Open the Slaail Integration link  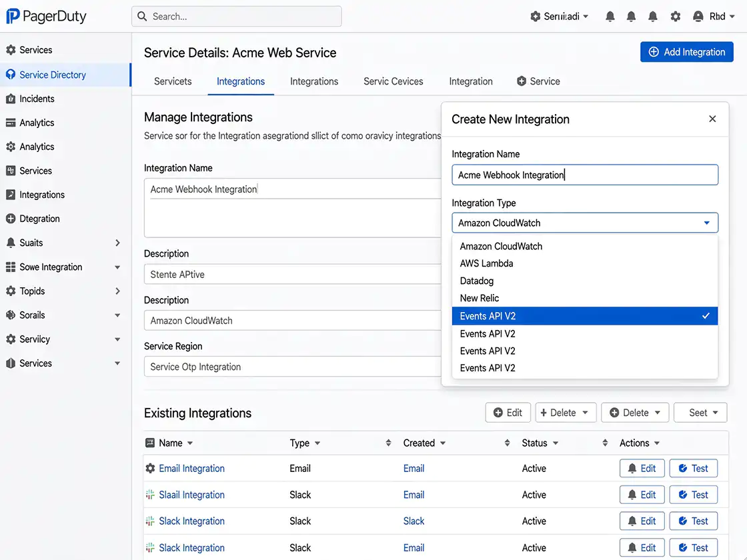[191, 495]
